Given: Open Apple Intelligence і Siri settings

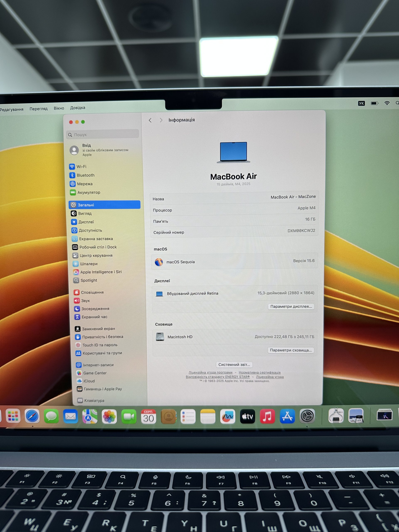Looking at the screenshot, I should click(97, 272).
